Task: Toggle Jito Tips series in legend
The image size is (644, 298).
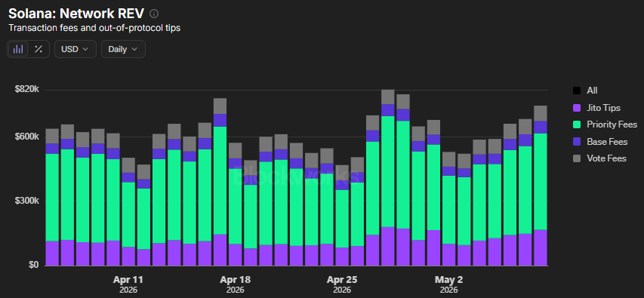Action: [596, 108]
